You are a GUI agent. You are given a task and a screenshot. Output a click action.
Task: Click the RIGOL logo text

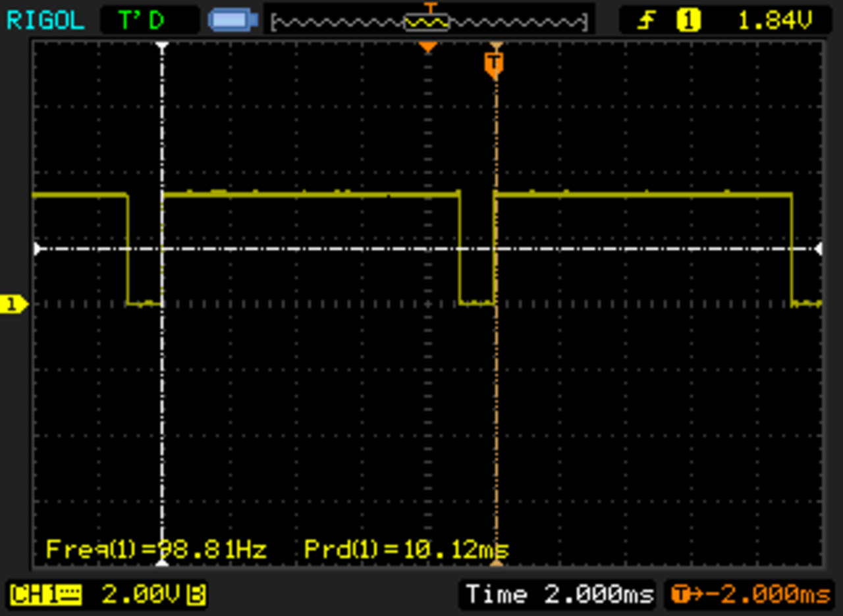(45, 20)
